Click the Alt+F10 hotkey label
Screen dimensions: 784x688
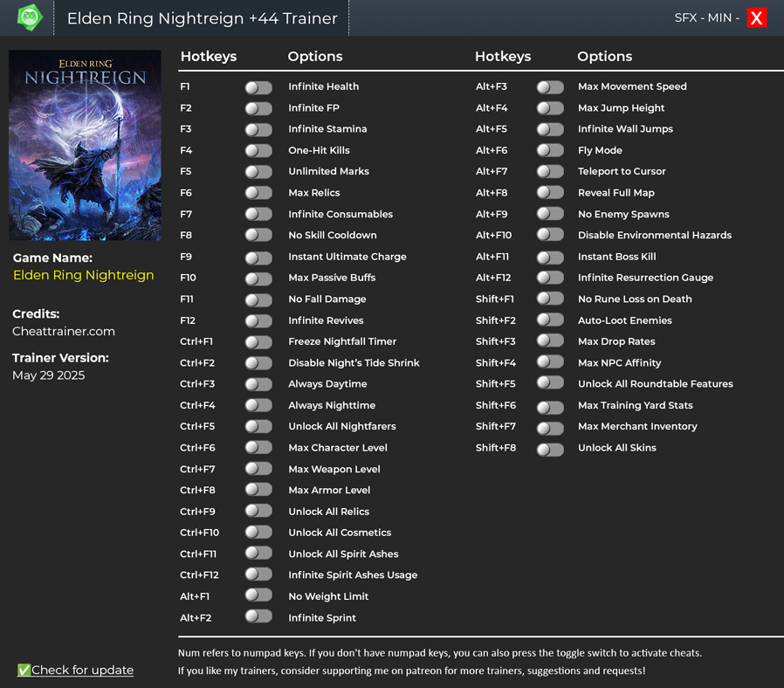(493, 235)
